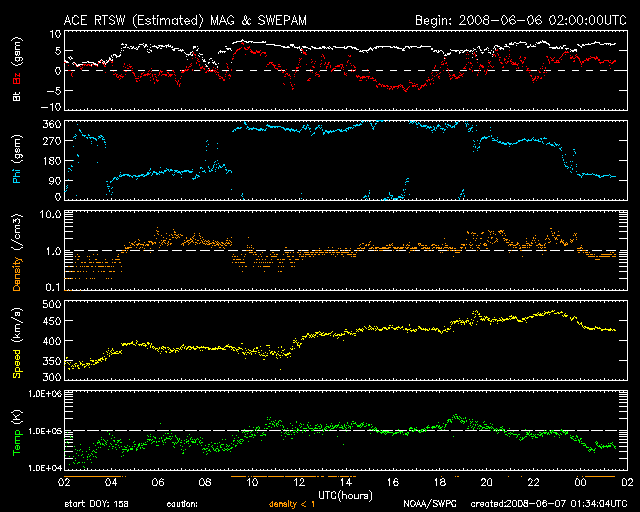Click the '10.0' tick on the Density axis
Screen dimensions: 640x512
[x=50, y=214]
